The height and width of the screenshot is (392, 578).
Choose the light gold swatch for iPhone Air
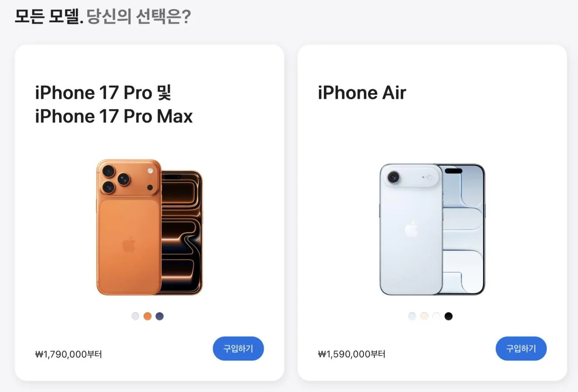424,316
